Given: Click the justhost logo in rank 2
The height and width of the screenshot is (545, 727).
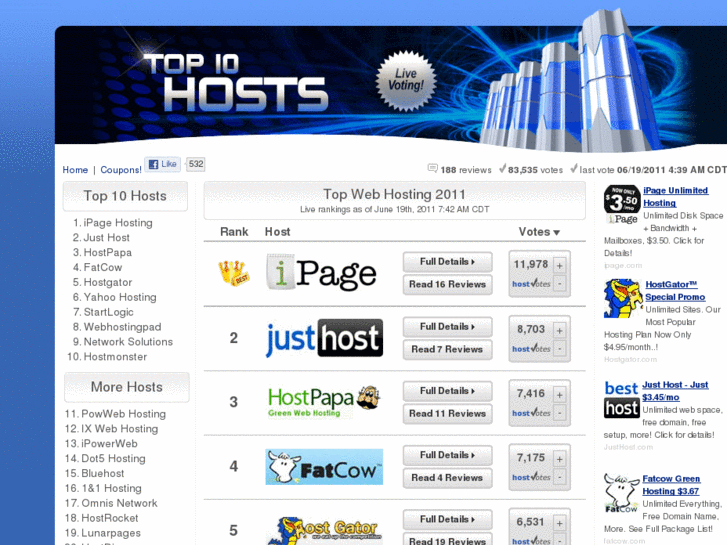Looking at the screenshot, I should pyautogui.click(x=324, y=338).
